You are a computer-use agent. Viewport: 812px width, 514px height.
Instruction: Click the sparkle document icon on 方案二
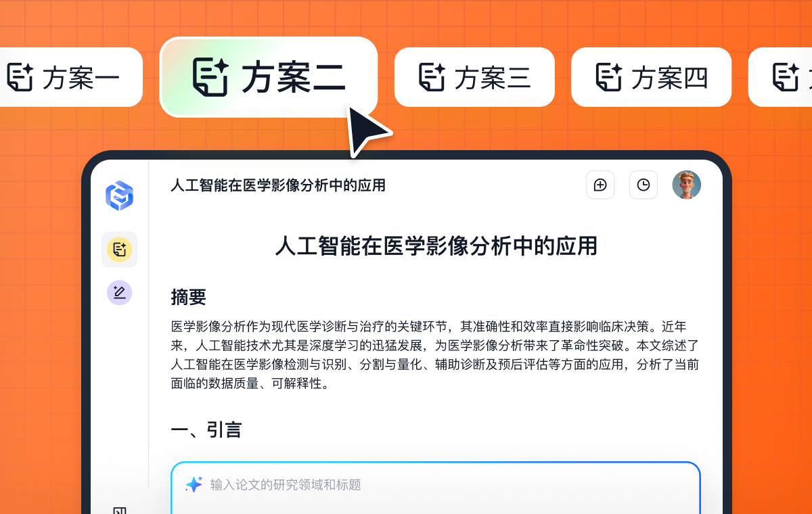[x=210, y=76]
